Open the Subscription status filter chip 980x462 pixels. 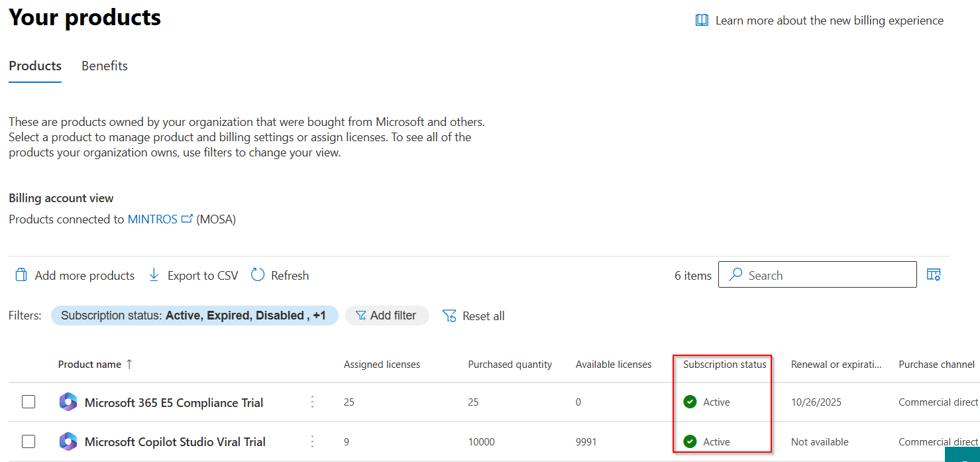click(194, 316)
